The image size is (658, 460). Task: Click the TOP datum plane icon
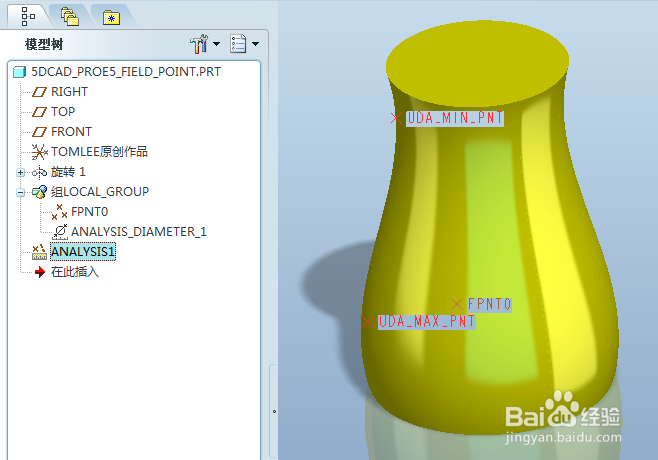[39, 112]
